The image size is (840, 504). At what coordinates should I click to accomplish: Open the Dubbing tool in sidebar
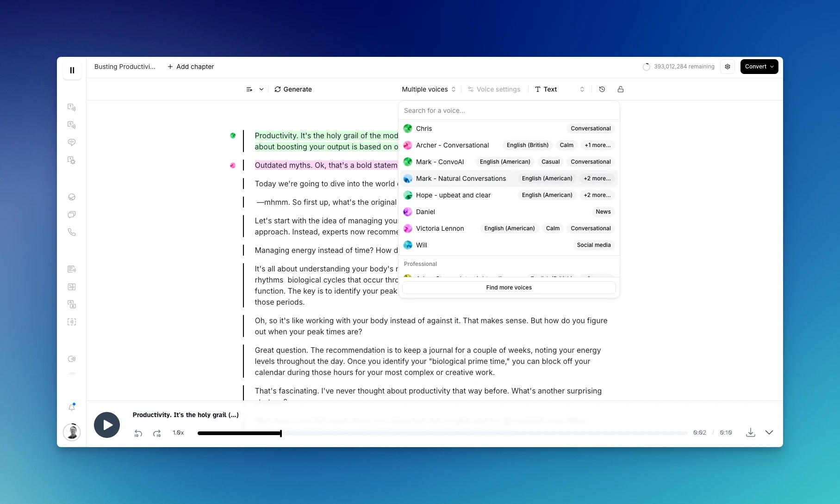72,304
